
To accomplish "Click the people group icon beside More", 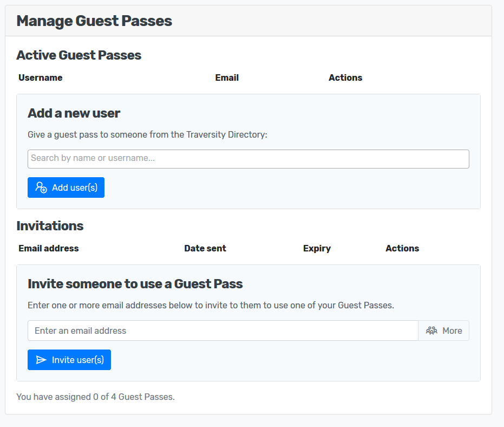I will coord(431,331).
